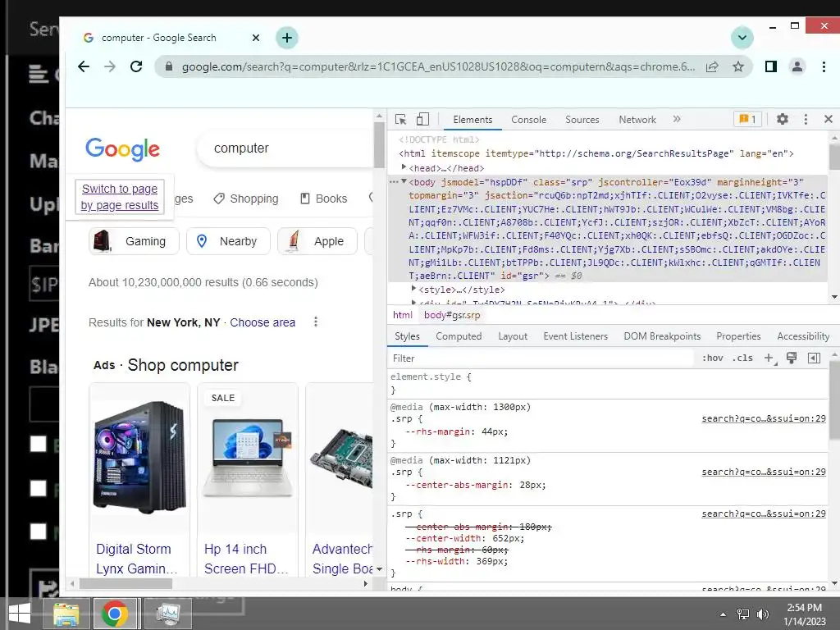Open the Layout tab
840x630 pixels.
[513, 336]
